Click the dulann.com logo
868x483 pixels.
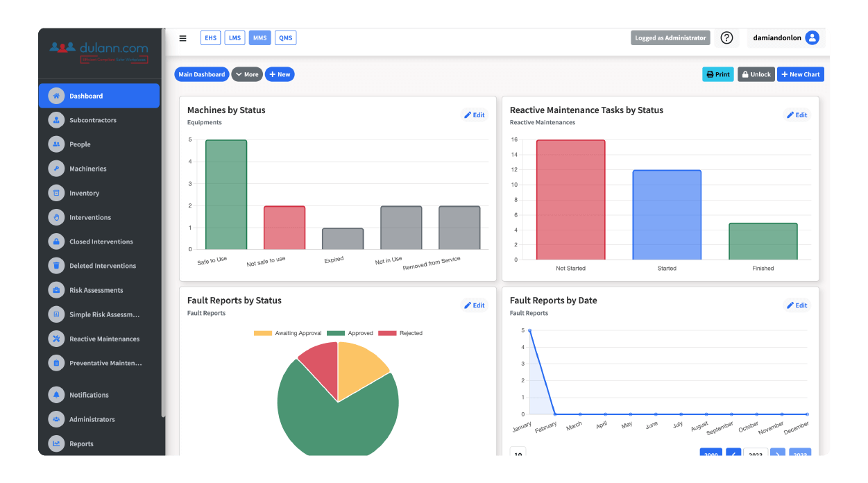coord(99,52)
